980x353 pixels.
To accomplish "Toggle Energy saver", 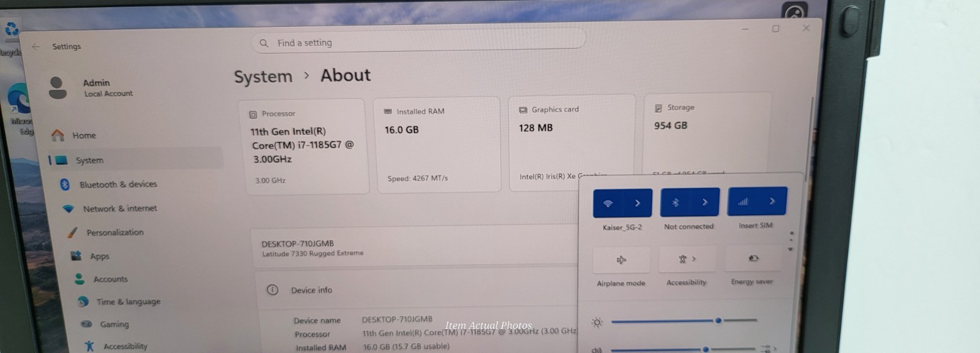I will (x=753, y=258).
